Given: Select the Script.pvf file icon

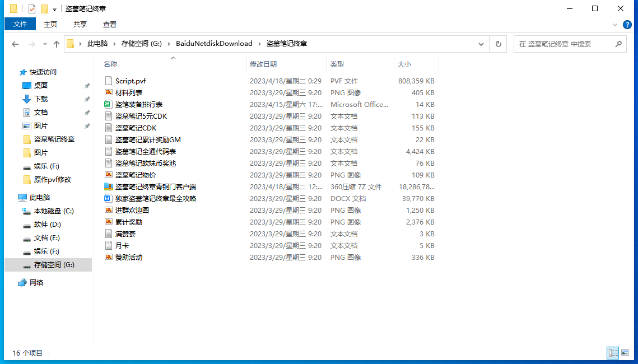Looking at the screenshot, I should click(109, 81).
